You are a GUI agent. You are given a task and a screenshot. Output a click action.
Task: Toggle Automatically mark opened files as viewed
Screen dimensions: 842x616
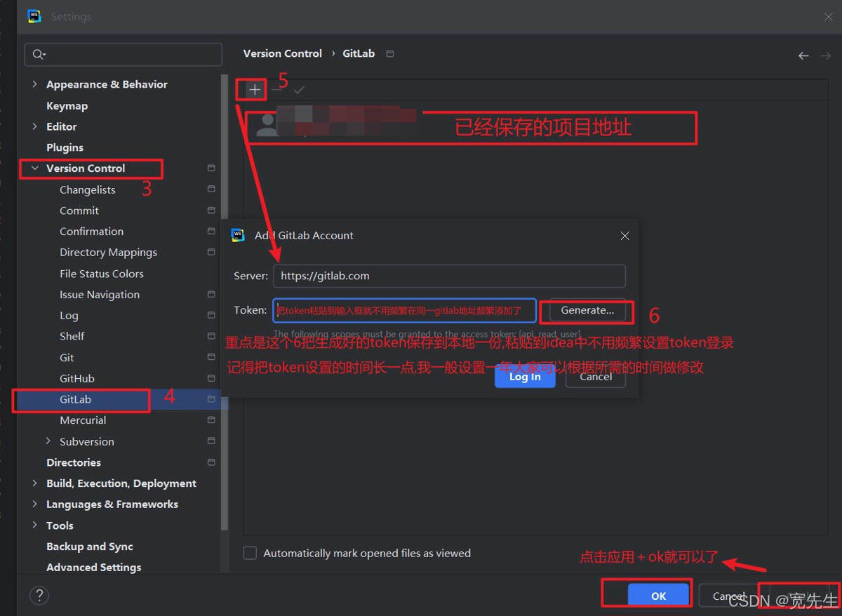point(250,553)
